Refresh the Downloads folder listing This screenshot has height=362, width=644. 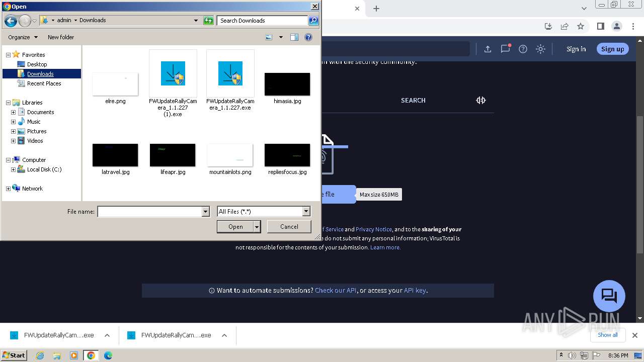pyautogui.click(x=208, y=21)
